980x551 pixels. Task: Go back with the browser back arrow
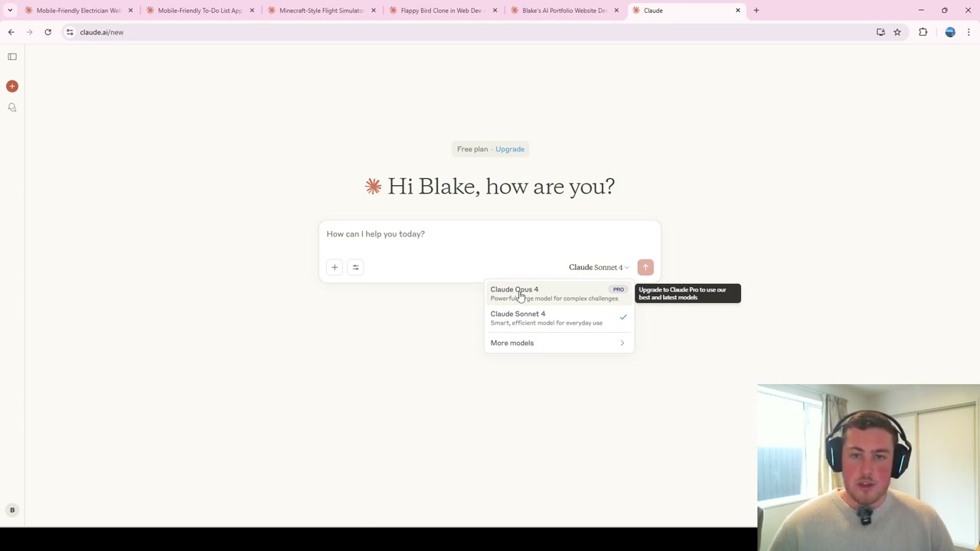pos(11,32)
